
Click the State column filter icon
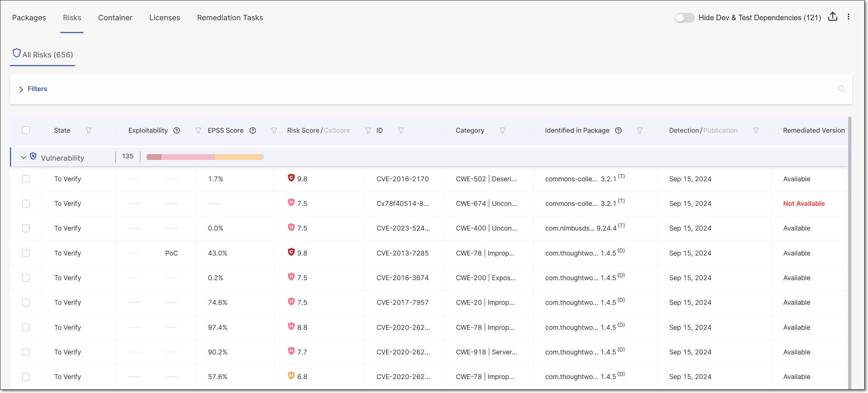[89, 131]
